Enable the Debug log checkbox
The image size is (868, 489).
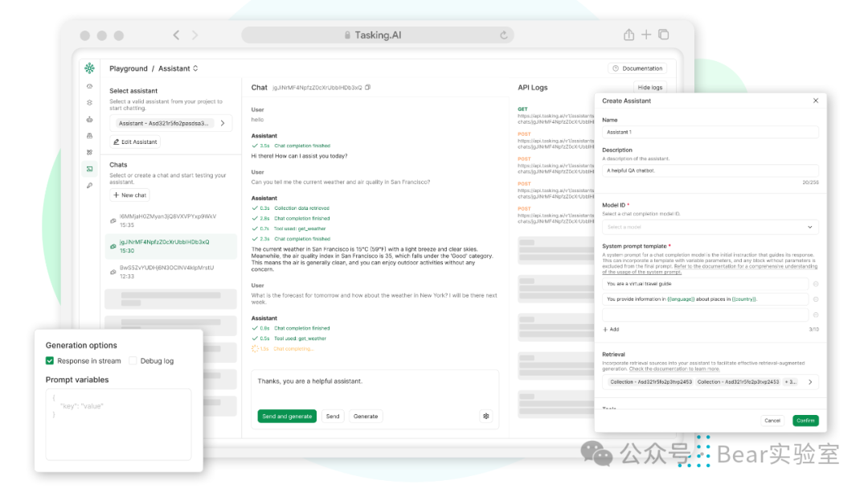pos(133,360)
